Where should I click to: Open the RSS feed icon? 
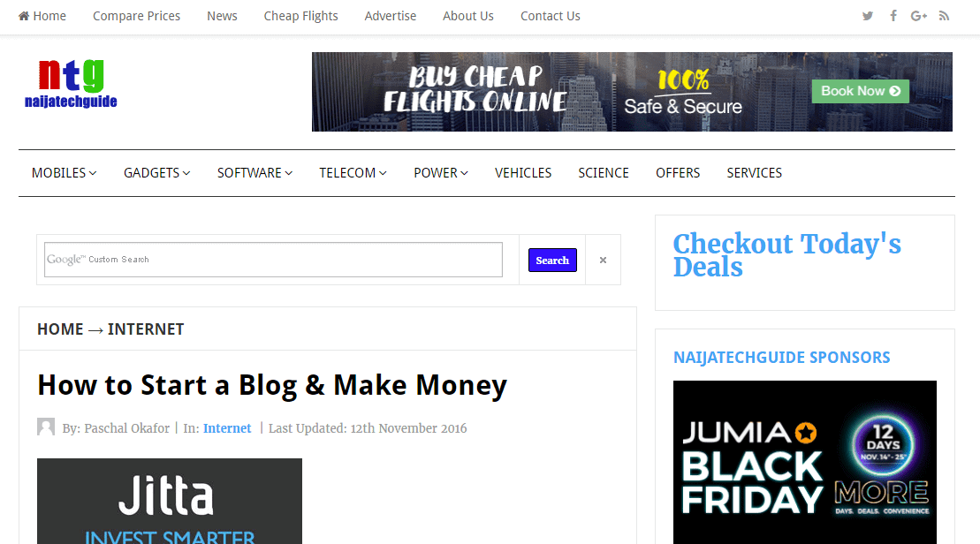click(x=944, y=16)
